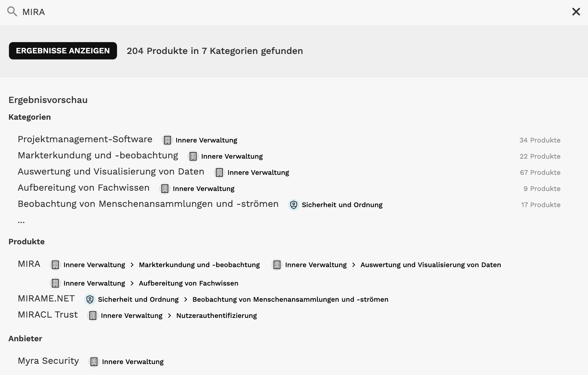
Task: Select Auswertung und Visualisierung von Daten category
Action: pos(111,172)
